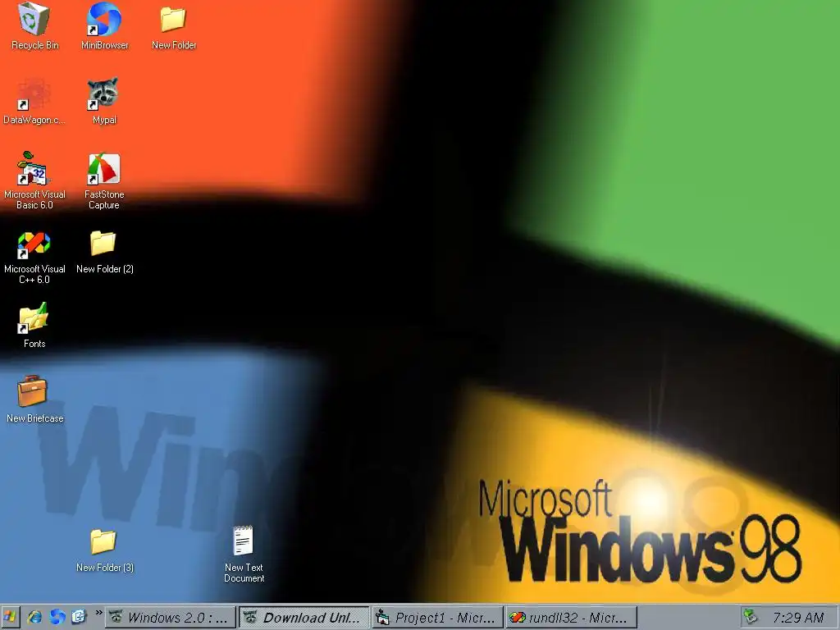Expand the Quick Launch overflow chevron
The image size is (840, 630).
[98, 612]
